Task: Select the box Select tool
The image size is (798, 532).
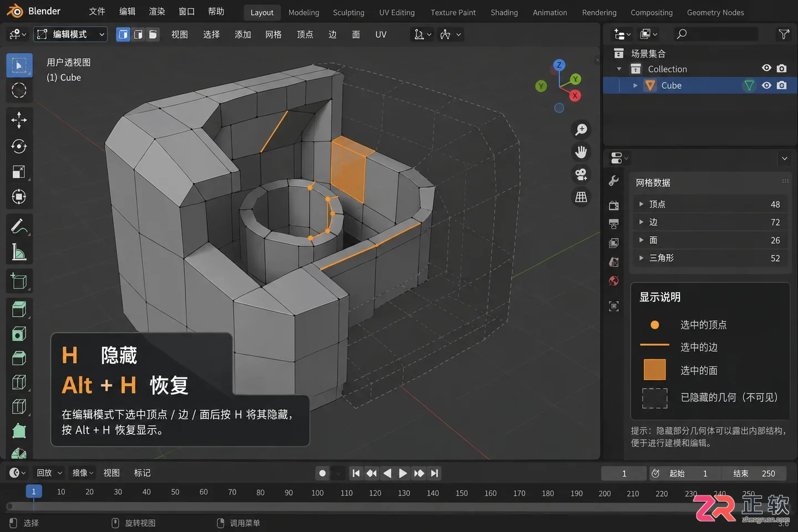Action: [x=19, y=66]
